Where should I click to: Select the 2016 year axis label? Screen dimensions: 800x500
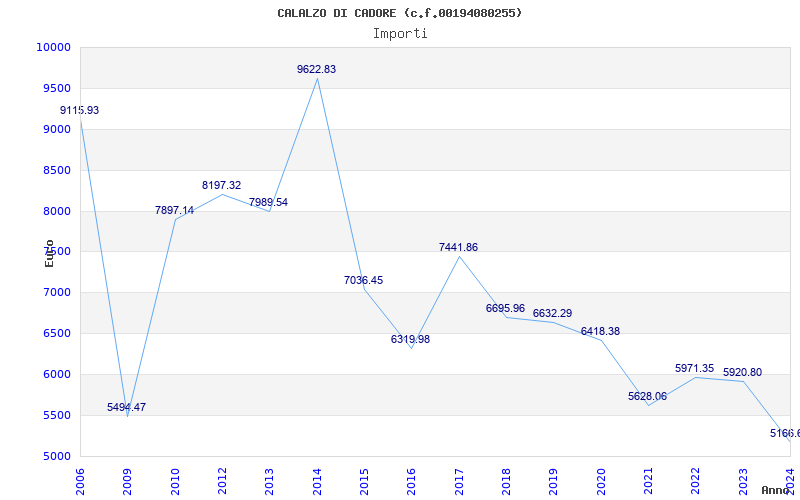pos(412,482)
